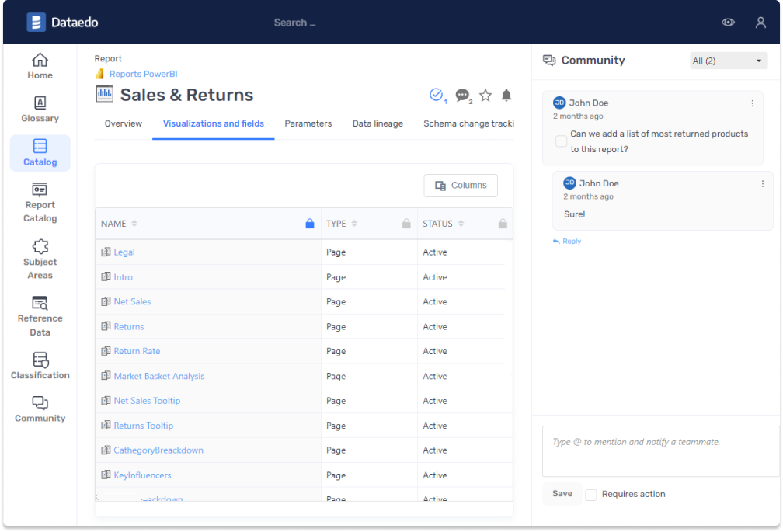Viewport: 783px width, 532px height.
Task: Switch to the Parameters tab
Action: pos(308,123)
